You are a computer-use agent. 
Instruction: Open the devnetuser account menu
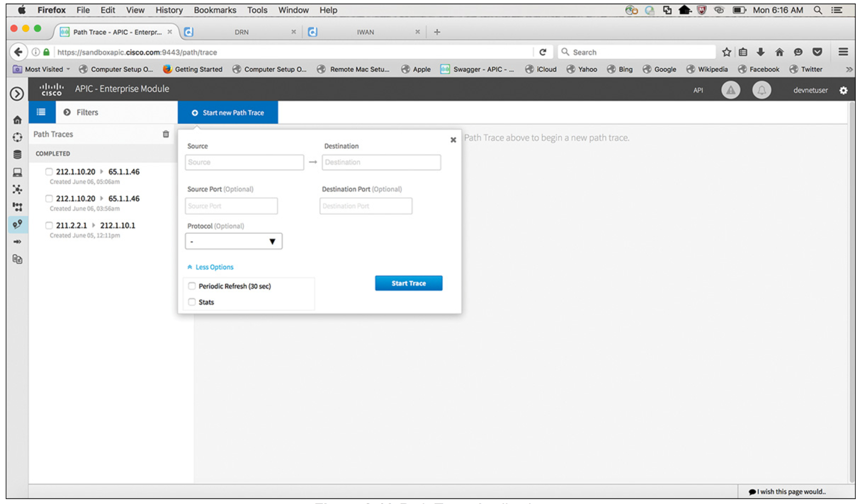pyautogui.click(x=810, y=90)
